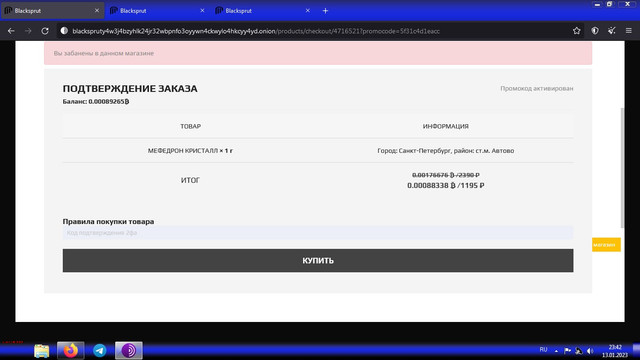Viewport: 640px width, 360px height.
Task: Open the onion site identity icon in address bar
Action: tap(64, 31)
